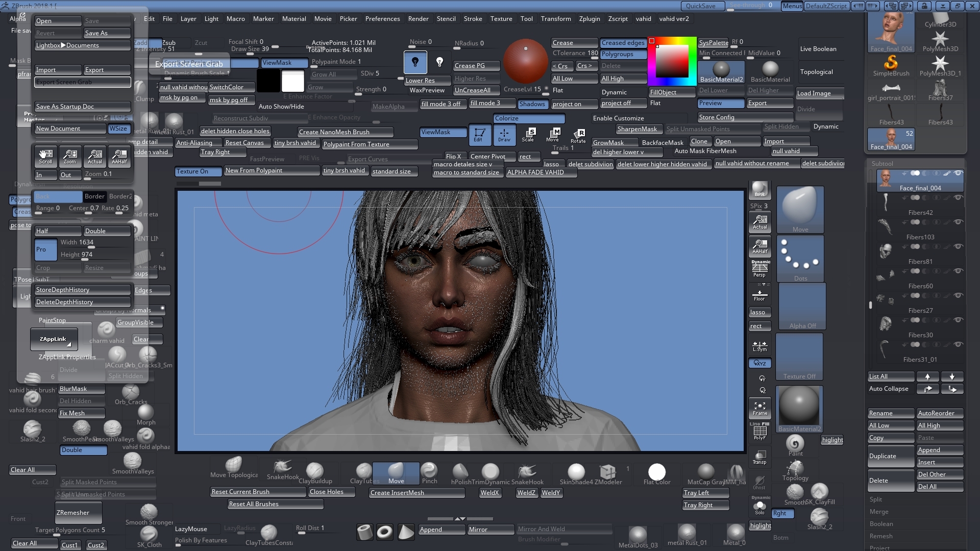Open the Stroke menu

click(x=473, y=19)
